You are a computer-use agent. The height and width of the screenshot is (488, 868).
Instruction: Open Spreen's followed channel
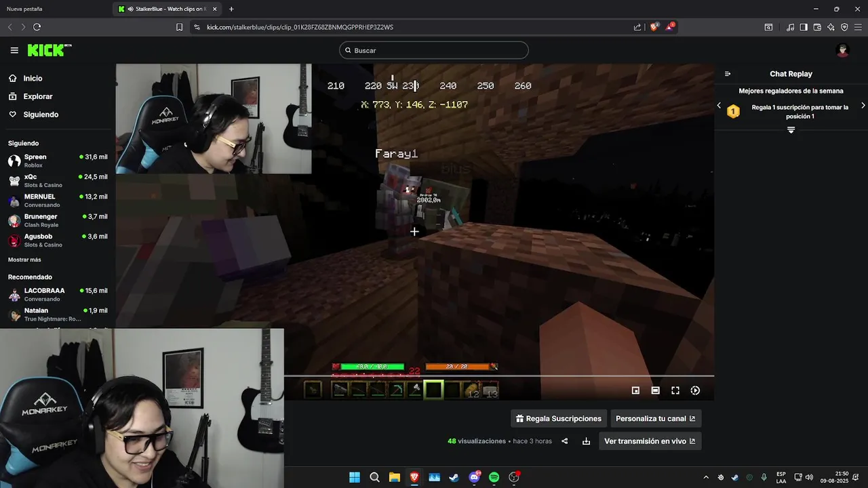click(58, 161)
